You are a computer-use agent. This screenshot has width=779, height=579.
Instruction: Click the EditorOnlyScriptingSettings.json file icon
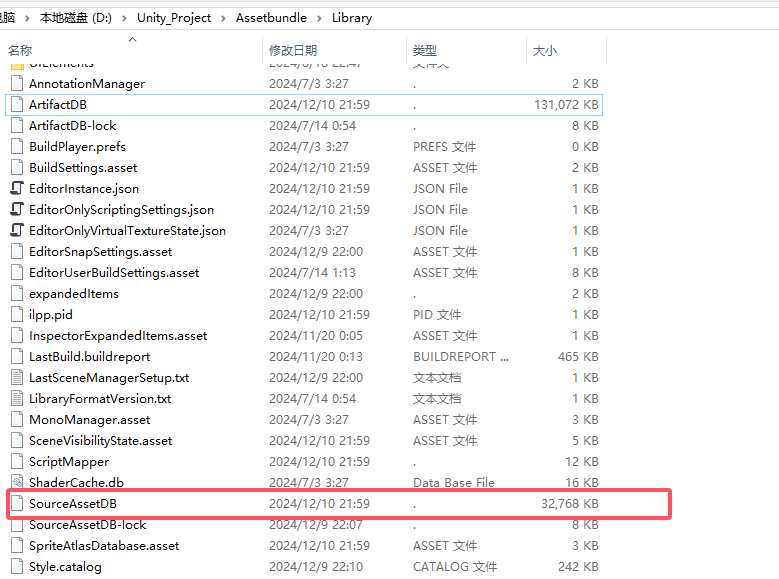point(17,209)
